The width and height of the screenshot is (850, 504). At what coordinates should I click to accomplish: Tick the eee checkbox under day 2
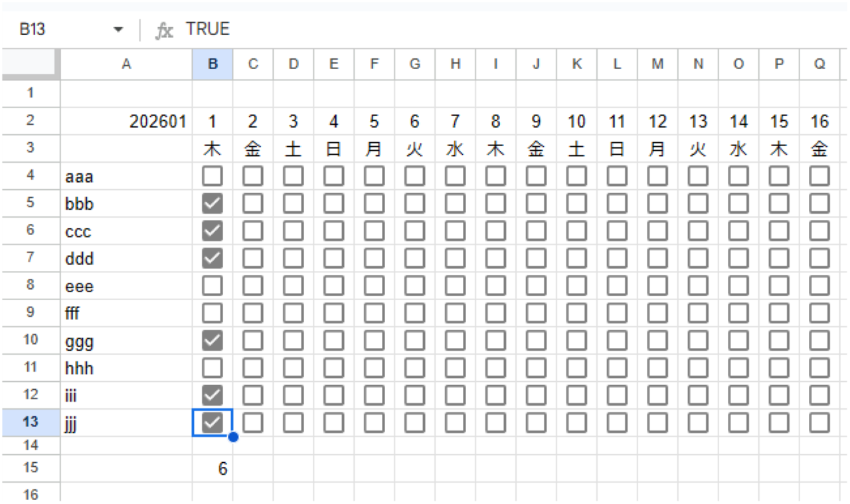tap(253, 286)
